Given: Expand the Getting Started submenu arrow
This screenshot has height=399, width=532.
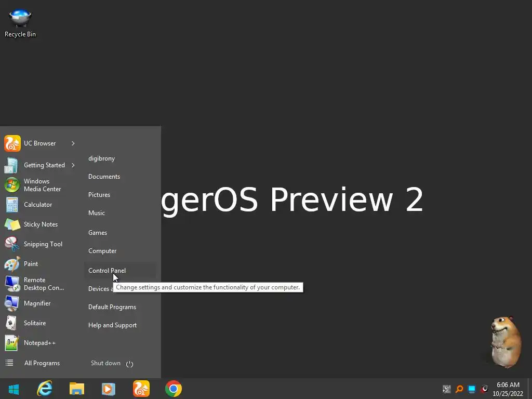Looking at the screenshot, I should [x=73, y=165].
